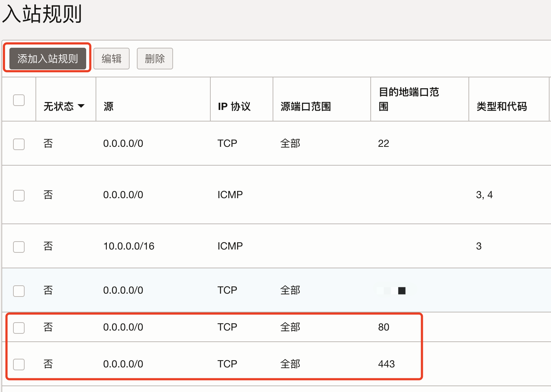Viewport: 551px width, 392px height.
Task: Click the 入站规则 page heading
Action: (x=42, y=14)
